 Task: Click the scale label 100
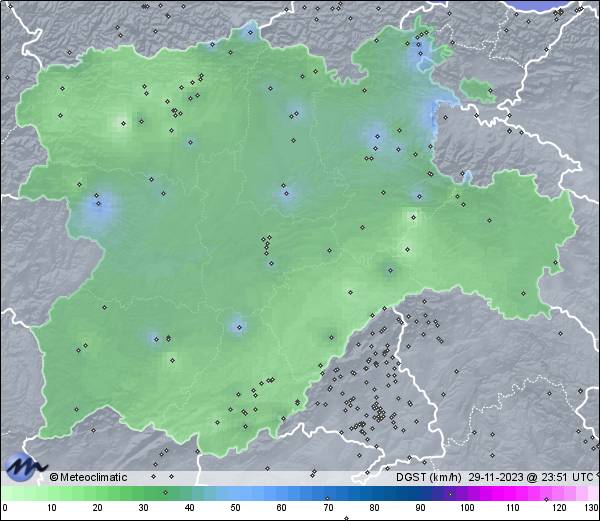point(467,508)
